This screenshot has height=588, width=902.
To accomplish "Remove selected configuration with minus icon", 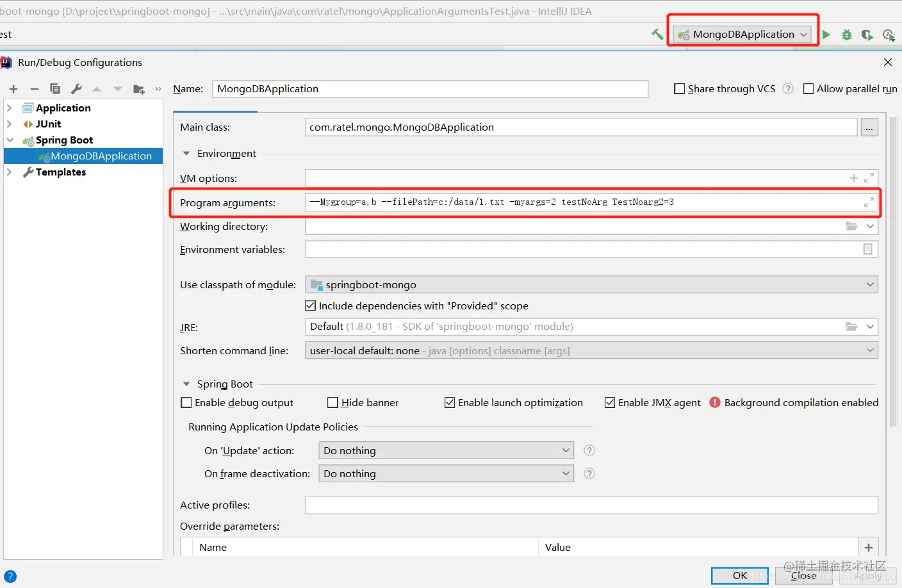I will [x=35, y=89].
